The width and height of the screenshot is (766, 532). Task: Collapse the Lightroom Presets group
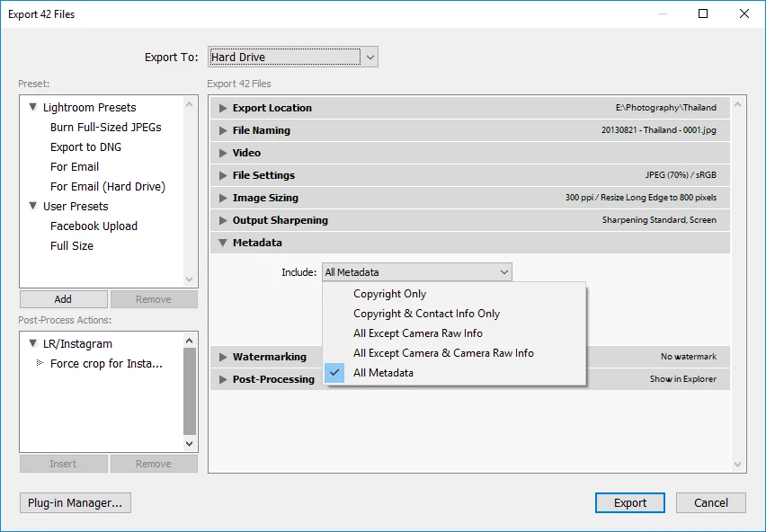tap(32, 107)
